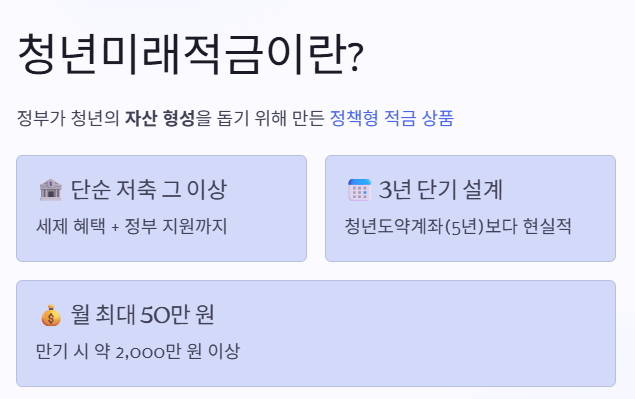Click the 월 최대 50만 원 title
Screen dimensions: 635x399
(x=143, y=315)
